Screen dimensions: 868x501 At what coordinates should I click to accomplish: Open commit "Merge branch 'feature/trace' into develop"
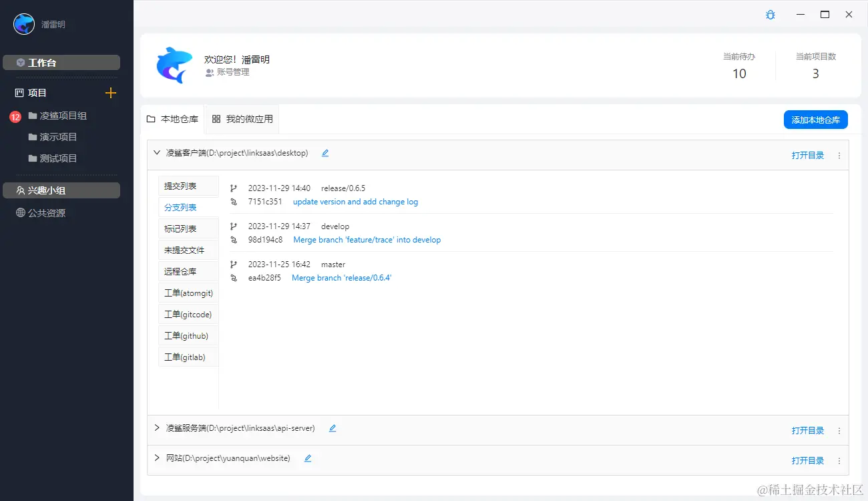pos(367,240)
